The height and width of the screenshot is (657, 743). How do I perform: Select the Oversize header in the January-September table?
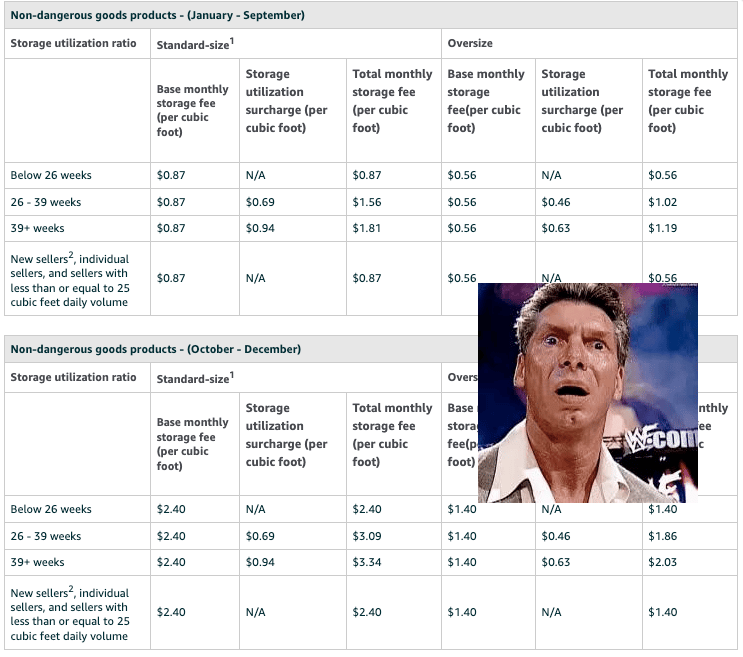(x=470, y=44)
